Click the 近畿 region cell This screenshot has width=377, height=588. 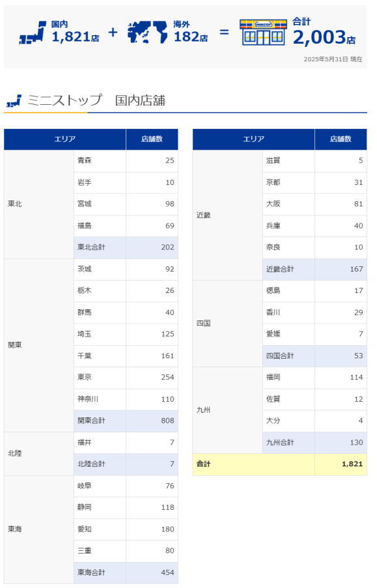227,216
